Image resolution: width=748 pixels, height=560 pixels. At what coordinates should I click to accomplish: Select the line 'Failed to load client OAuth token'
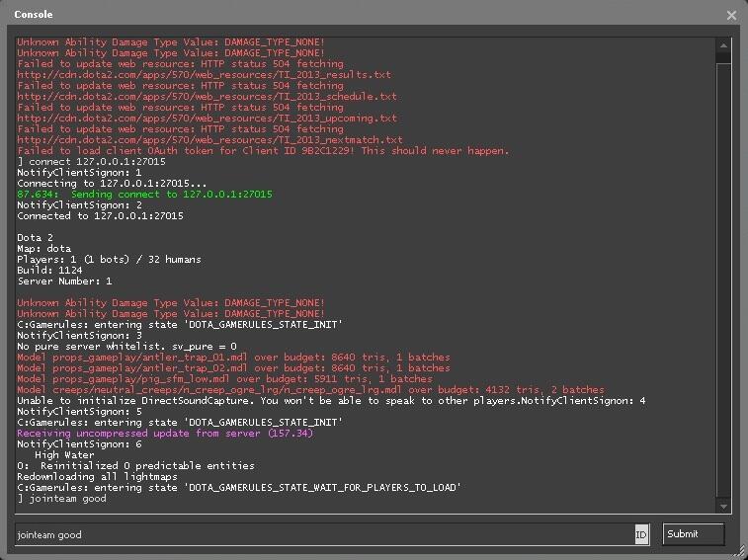coord(263,151)
